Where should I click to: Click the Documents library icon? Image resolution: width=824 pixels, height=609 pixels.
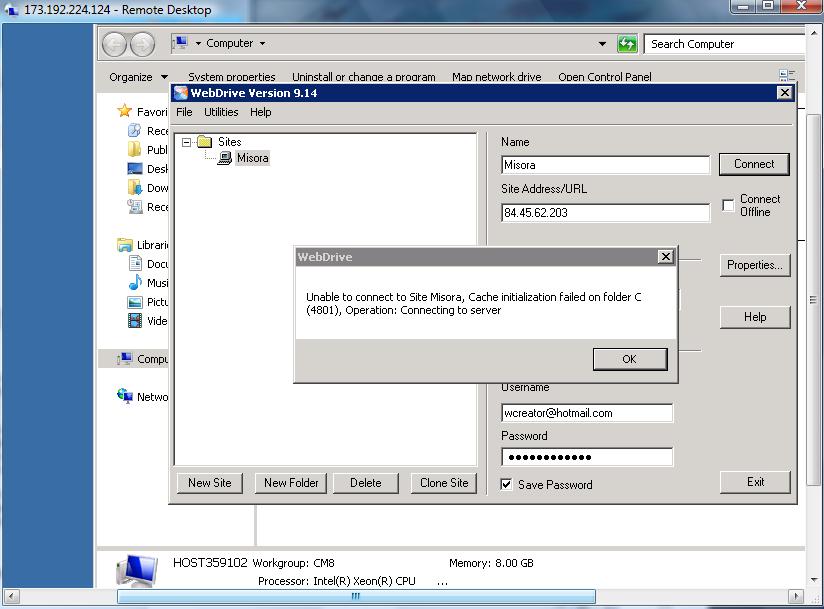[x=136, y=263]
